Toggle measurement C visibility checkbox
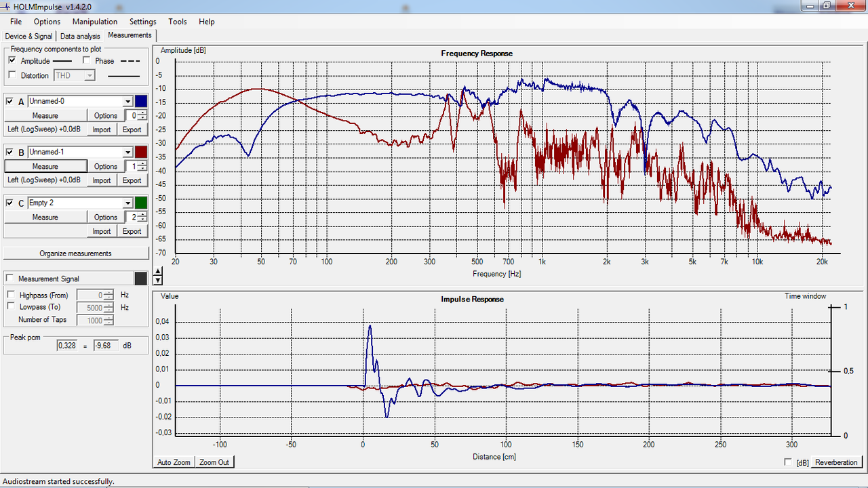The height and width of the screenshot is (488, 868). coord(9,203)
